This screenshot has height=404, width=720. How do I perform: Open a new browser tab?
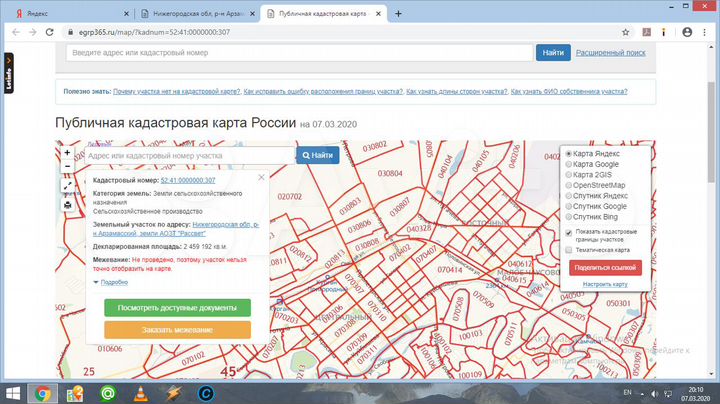pos(398,14)
